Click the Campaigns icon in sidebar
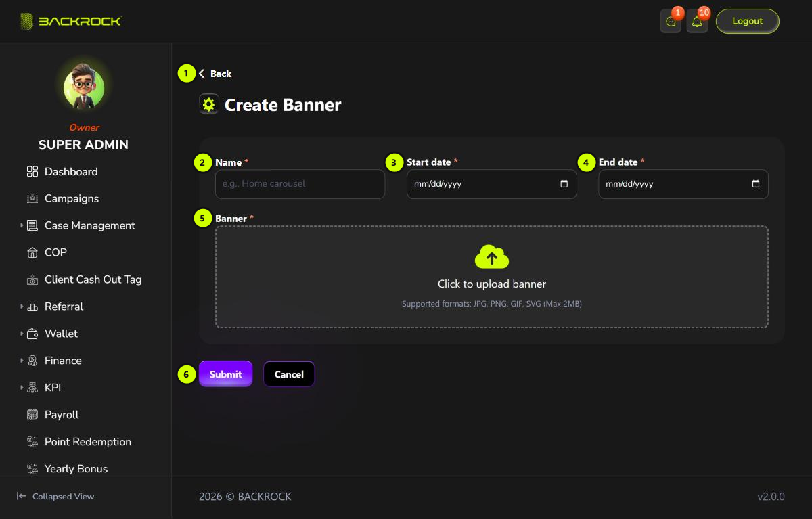Viewport: 812px width, 519px height. coord(32,199)
